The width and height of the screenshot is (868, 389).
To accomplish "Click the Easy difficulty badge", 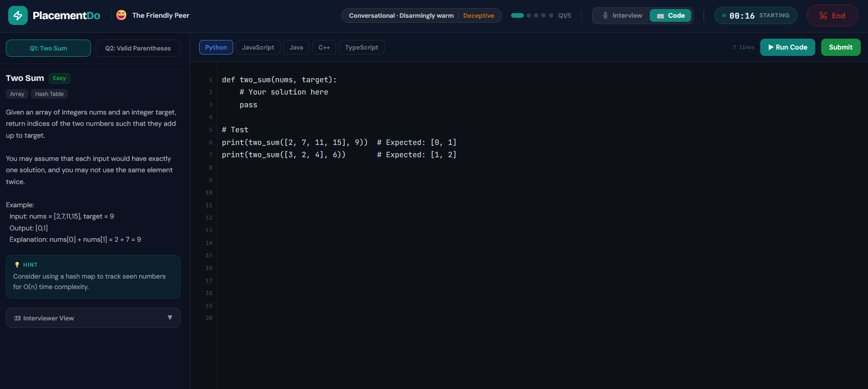I will click(x=60, y=78).
